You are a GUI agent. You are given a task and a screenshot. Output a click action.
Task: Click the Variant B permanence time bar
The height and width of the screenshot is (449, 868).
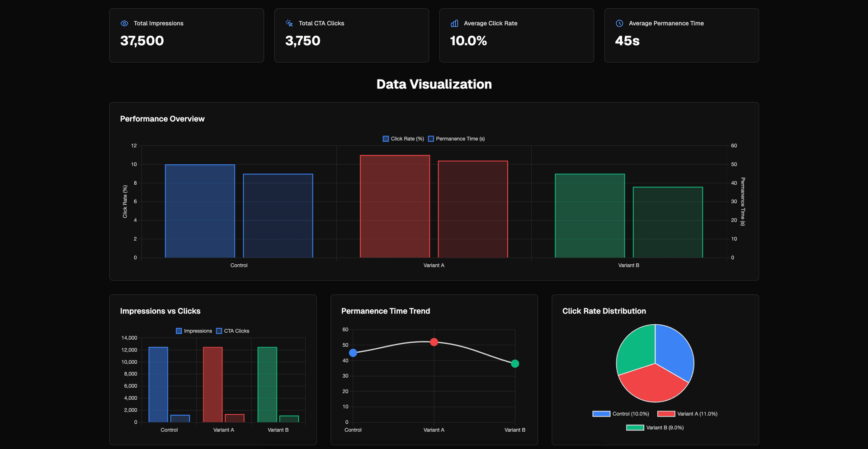coord(668,222)
